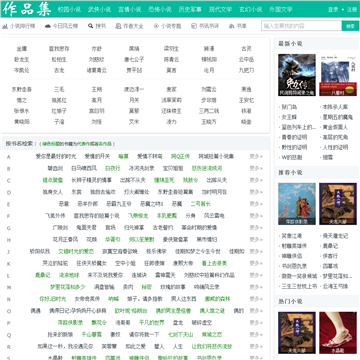Viewport: 360px width, 360px height.
Task: Open the 萍踪侠影录 cover under 推荐小说
Action: click(297, 204)
